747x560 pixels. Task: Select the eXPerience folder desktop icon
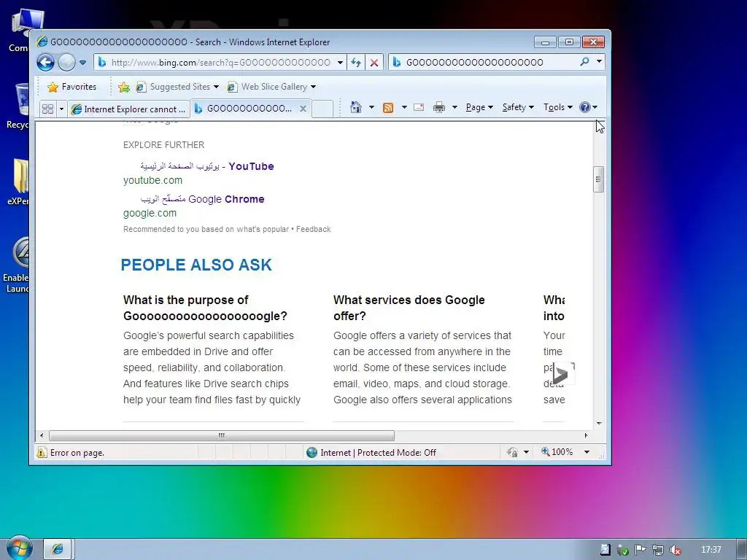20,182
